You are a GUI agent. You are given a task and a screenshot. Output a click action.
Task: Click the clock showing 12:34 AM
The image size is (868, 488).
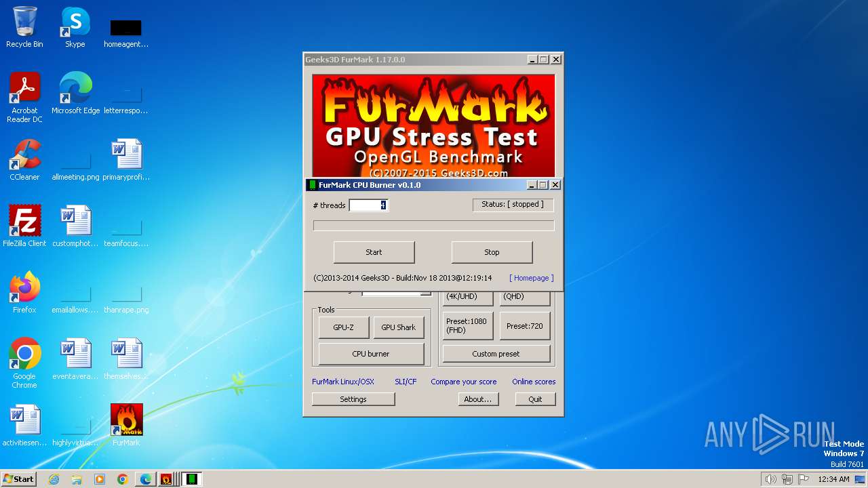coord(833,479)
